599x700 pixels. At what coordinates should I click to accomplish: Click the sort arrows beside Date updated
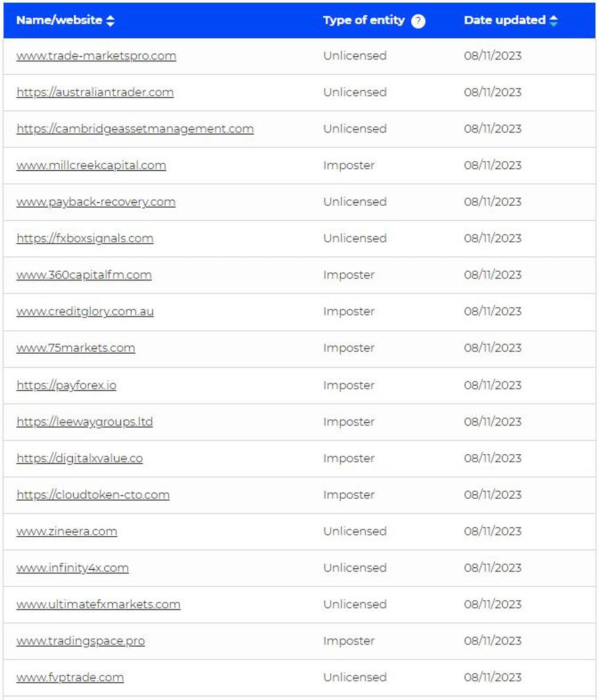coord(553,21)
